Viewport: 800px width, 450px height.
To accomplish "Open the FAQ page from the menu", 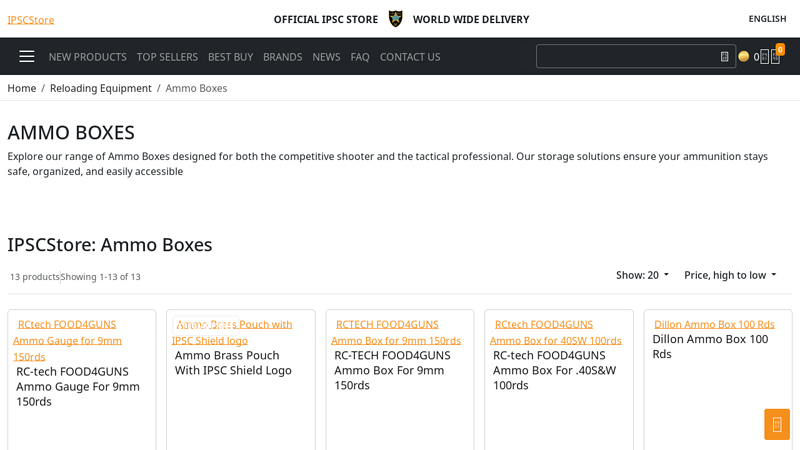I will (x=360, y=57).
